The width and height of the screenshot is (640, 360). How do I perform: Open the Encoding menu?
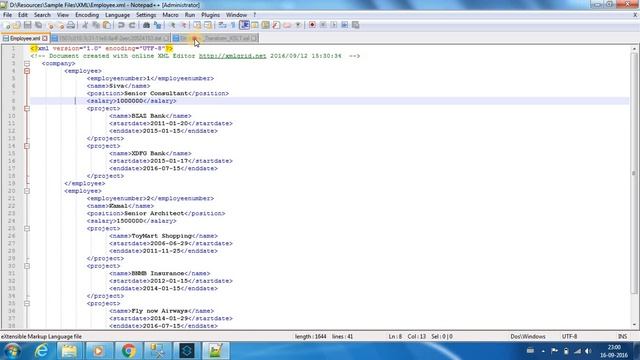[x=87, y=15]
